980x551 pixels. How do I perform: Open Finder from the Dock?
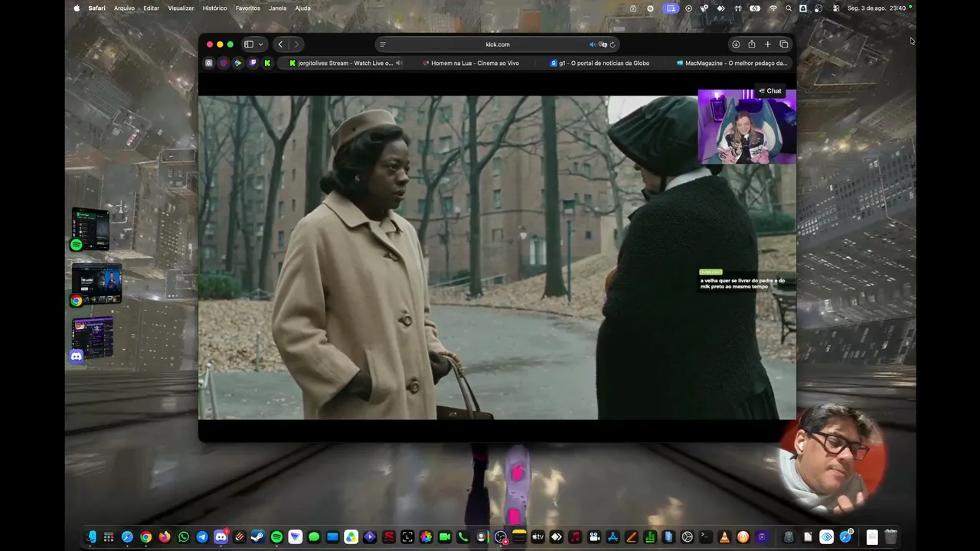tap(90, 537)
